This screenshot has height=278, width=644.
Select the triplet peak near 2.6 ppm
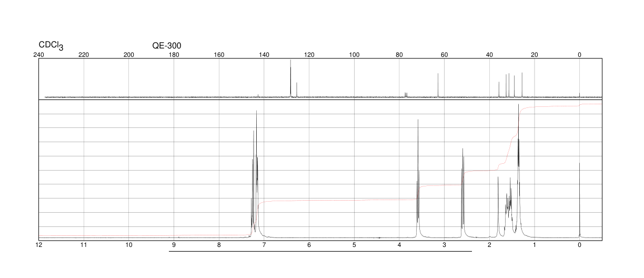pos(463,192)
